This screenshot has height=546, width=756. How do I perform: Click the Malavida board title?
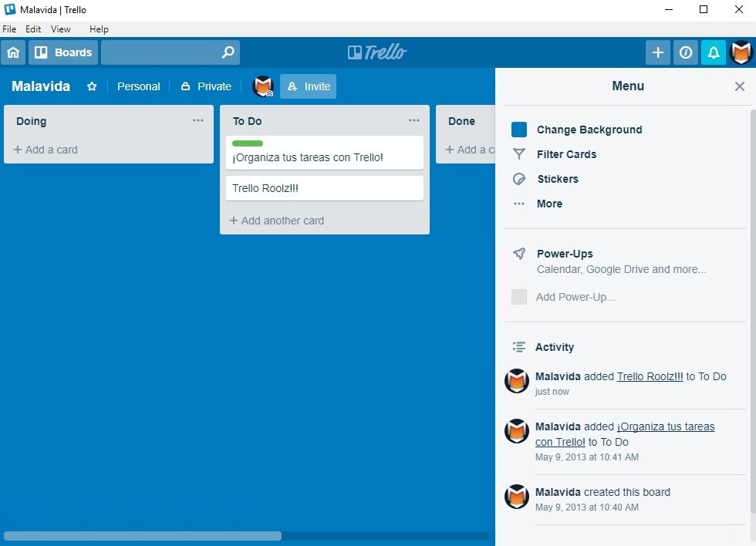pyautogui.click(x=41, y=86)
